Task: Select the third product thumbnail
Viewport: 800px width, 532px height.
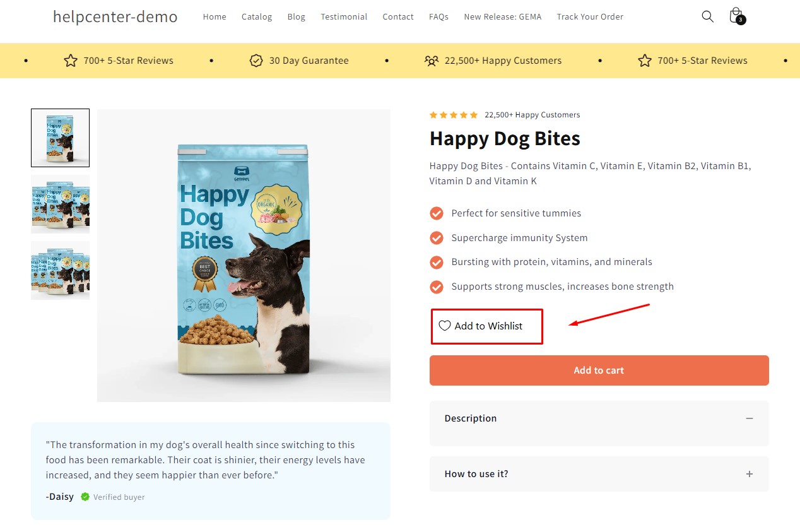Action: [61, 270]
